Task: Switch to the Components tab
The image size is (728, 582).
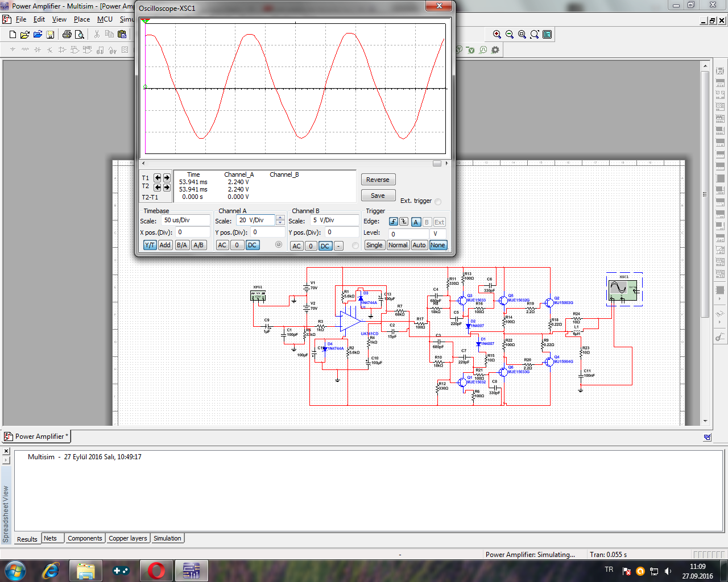Action: tap(85, 538)
